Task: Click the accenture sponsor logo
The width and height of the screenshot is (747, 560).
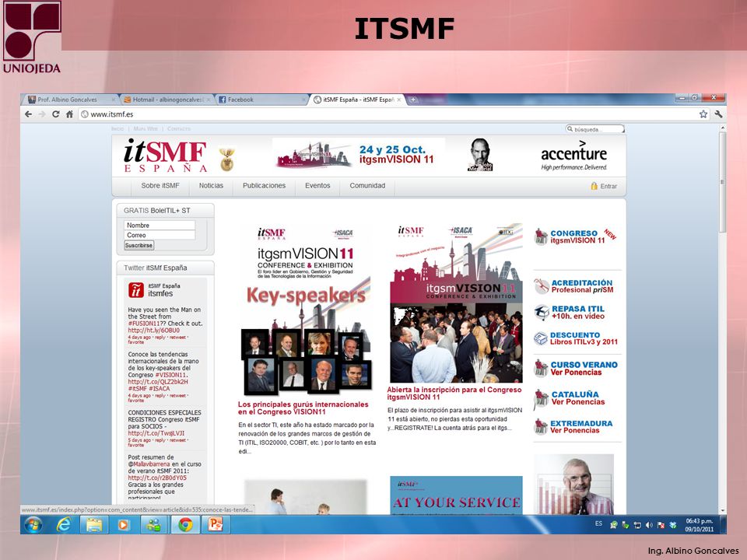Action: pos(573,156)
